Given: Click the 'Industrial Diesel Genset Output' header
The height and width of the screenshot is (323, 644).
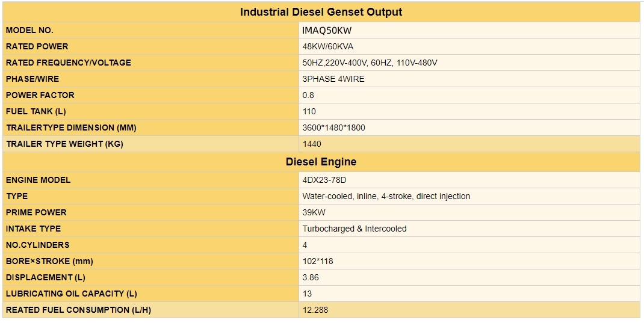Looking at the screenshot, I should point(321,12).
